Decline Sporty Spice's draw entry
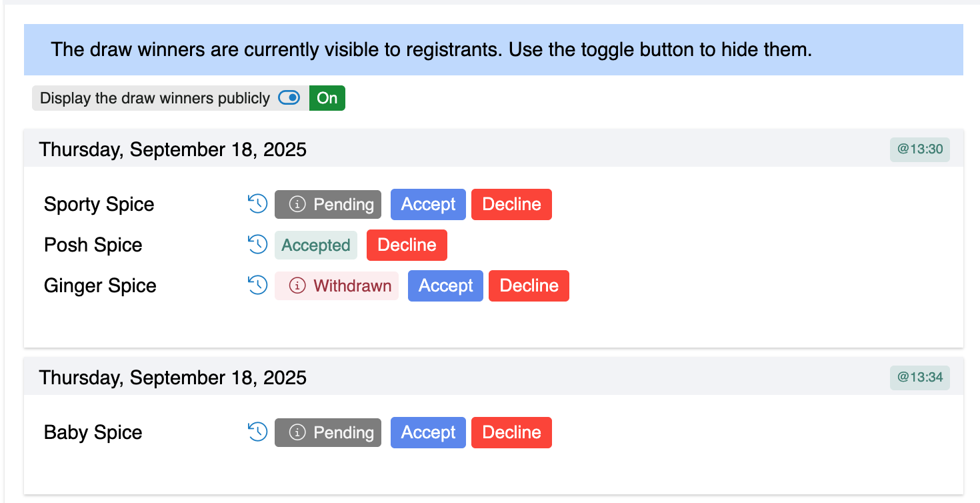Screen dimensions: 980x503 coord(511,204)
